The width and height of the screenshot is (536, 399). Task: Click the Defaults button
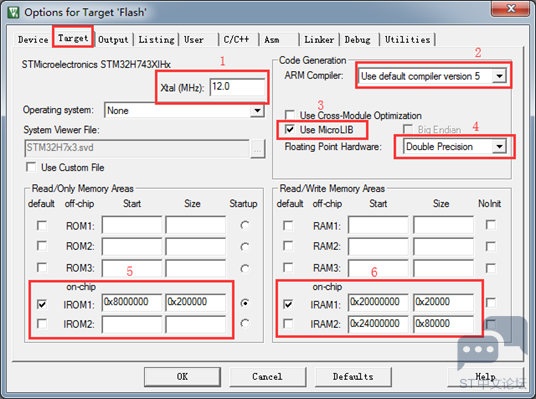pyautogui.click(x=353, y=376)
